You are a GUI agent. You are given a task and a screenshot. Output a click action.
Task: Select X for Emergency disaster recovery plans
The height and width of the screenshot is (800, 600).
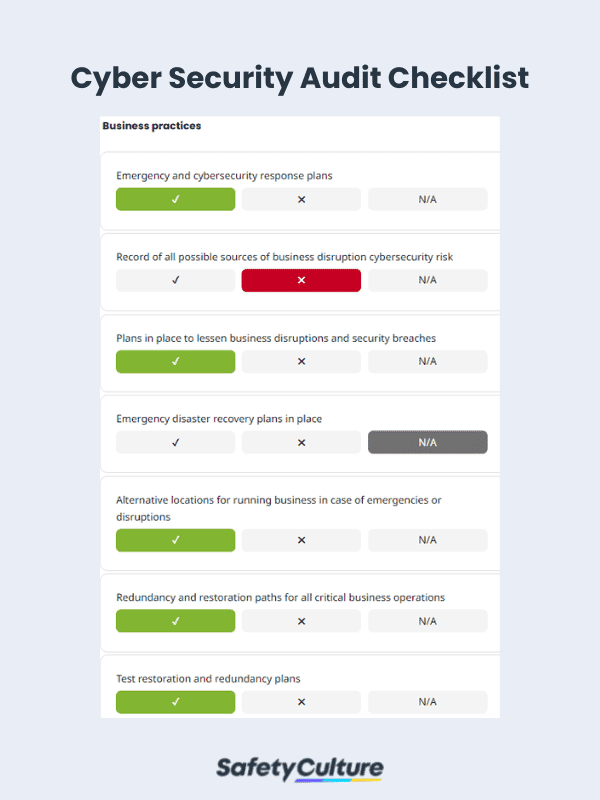point(301,442)
